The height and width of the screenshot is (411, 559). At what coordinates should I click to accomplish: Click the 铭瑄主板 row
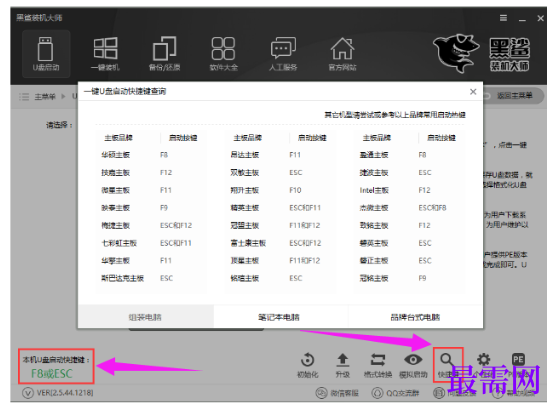280,278
